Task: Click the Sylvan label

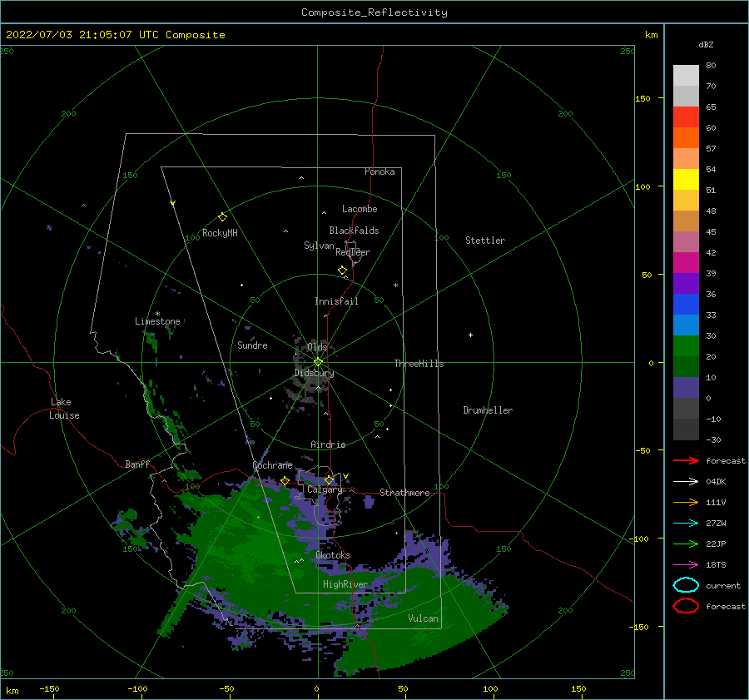Action: (x=319, y=246)
